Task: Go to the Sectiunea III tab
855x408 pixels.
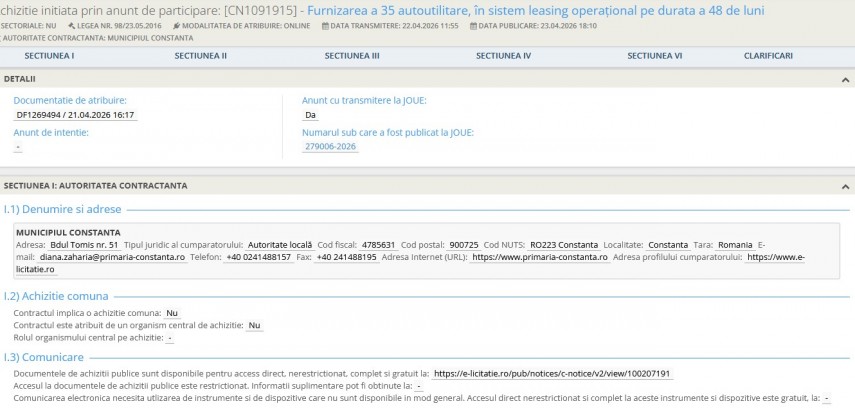Action: tap(352, 56)
